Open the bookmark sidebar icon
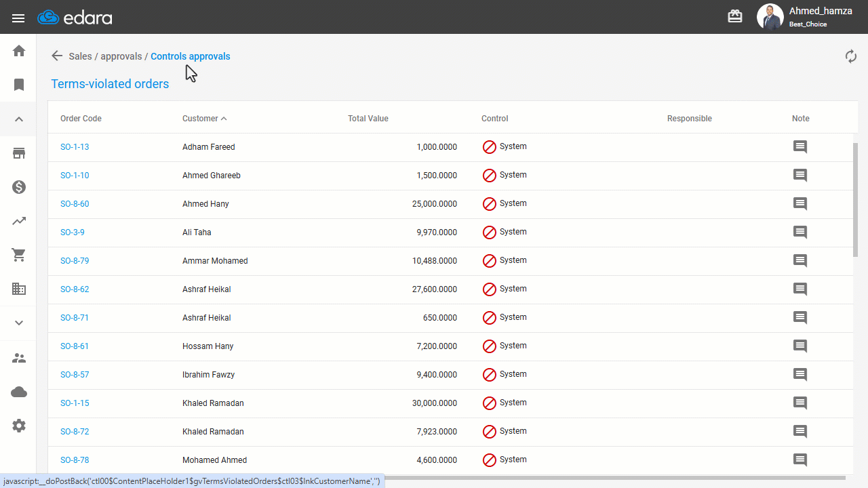Screen dimensions: 868x488 [x=19, y=85]
